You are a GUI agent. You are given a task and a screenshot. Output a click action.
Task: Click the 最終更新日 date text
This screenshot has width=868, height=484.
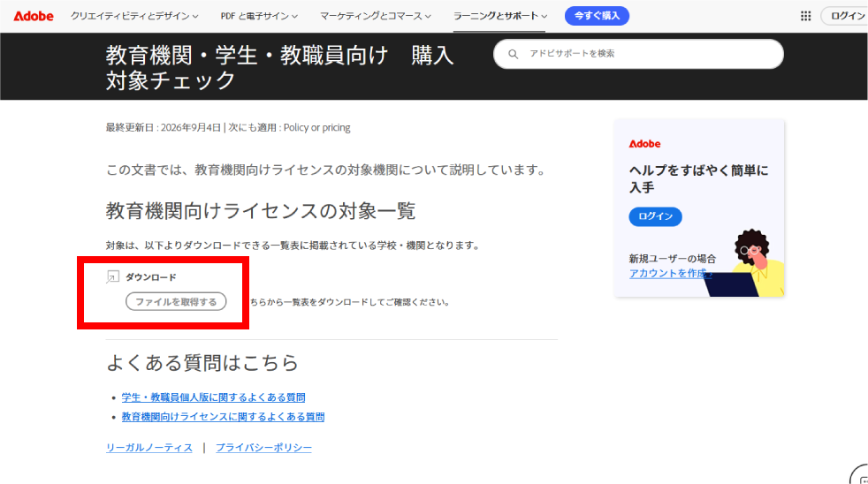click(164, 128)
